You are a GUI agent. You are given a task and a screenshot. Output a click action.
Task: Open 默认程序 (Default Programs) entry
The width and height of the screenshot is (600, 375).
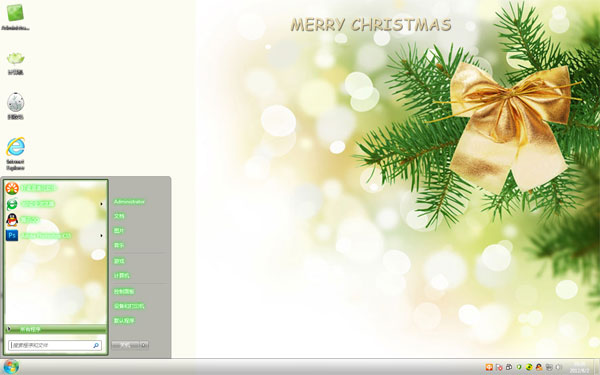(124, 321)
